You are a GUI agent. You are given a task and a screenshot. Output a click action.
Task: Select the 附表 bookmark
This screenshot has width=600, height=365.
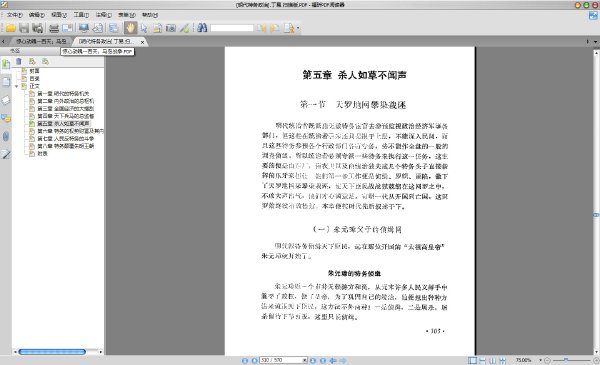click(x=42, y=154)
